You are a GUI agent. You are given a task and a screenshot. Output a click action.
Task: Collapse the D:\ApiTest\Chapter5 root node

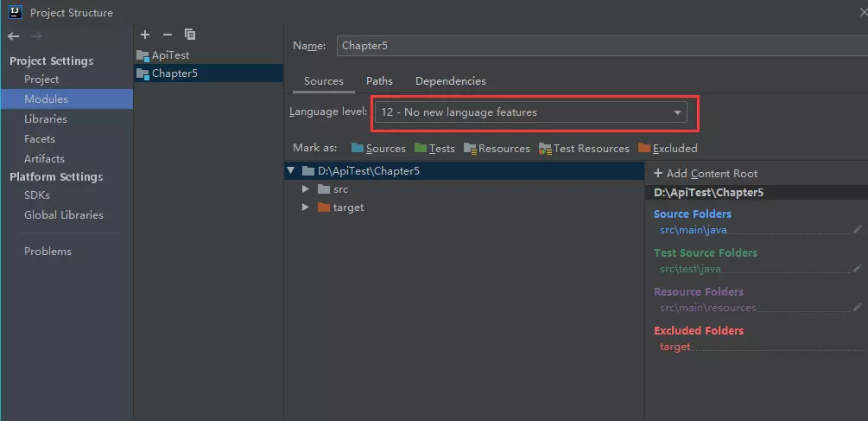pyautogui.click(x=291, y=171)
